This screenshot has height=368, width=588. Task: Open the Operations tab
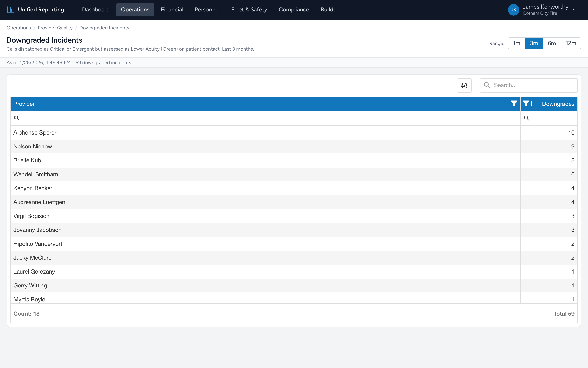tap(135, 10)
